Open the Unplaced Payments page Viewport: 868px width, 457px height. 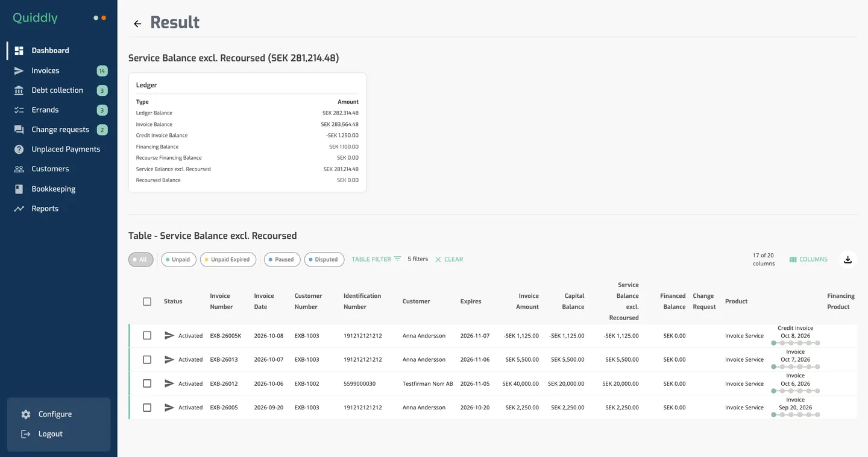66,150
